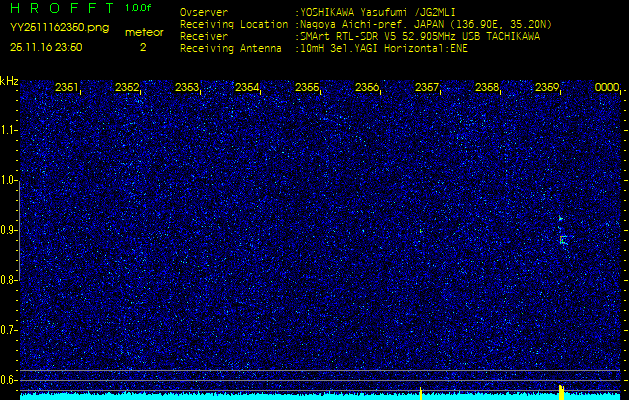The image size is (629, 400).
Task: Click the 1.0 kHz axis label
Action: (x=10, y=180)
